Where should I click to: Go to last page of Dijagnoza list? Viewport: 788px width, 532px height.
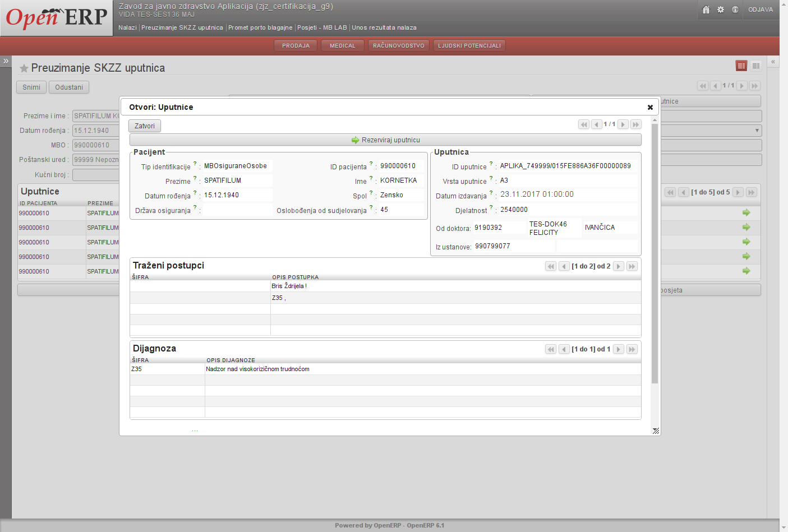coord(632,349)
